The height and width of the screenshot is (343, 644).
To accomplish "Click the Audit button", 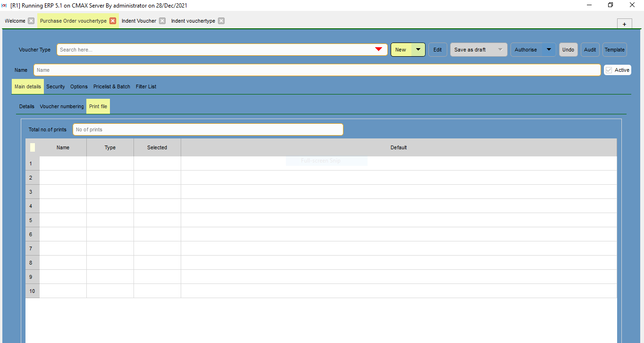I will tap(590, 50).
